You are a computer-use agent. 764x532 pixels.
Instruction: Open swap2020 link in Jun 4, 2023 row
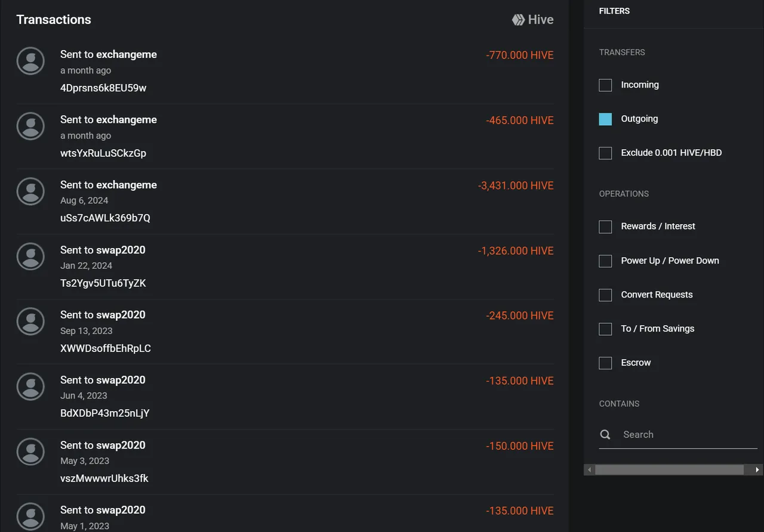[121, 380]
